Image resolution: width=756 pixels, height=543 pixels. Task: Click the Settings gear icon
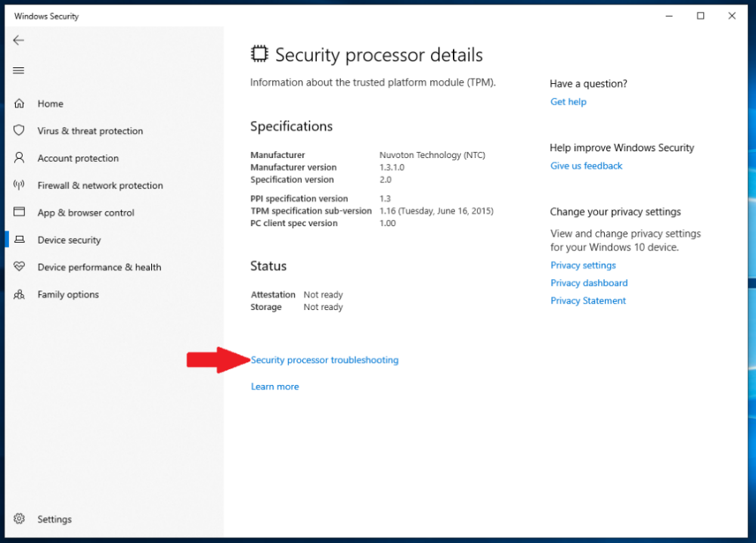click(19, 518)
